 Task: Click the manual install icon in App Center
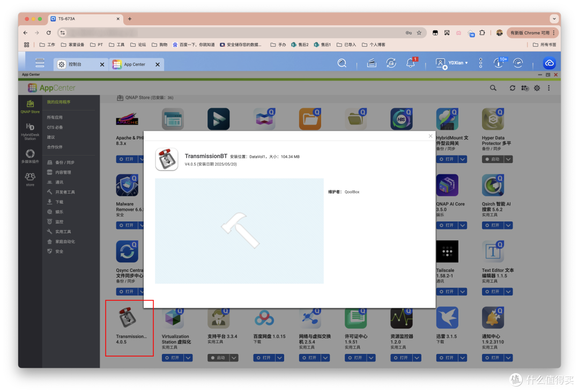pos(525,88)
